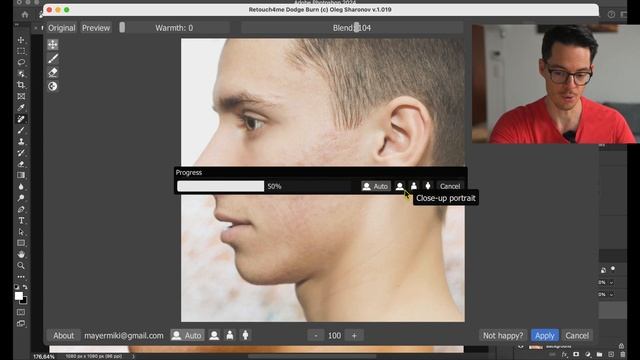Click the plugin's round globe icon
Screen dimensions: 640x360
53,86
